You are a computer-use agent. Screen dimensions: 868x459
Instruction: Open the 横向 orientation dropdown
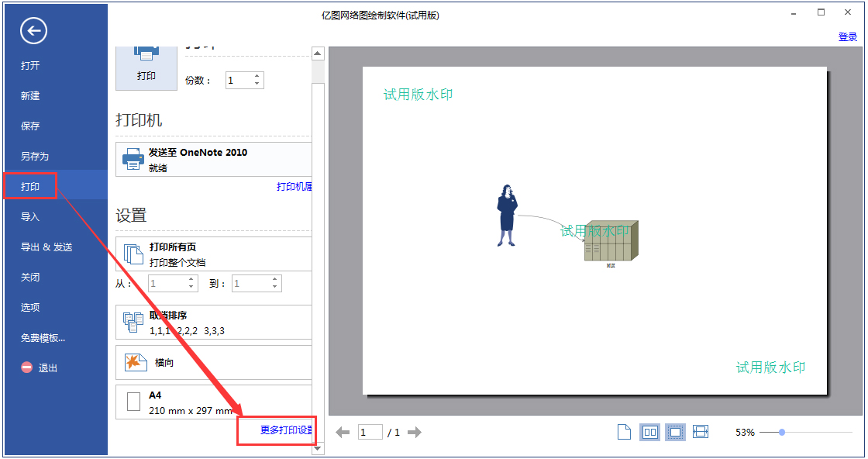click(x=217, y=361)
